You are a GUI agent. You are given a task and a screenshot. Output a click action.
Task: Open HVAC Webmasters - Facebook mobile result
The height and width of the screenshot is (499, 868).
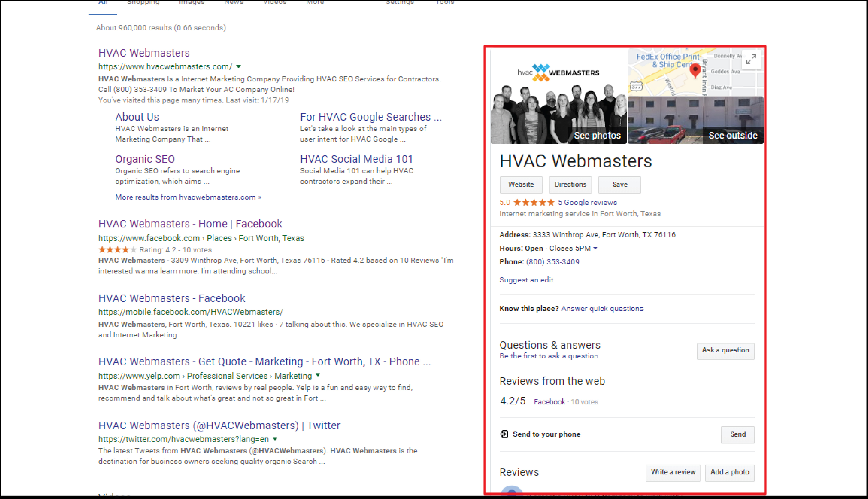point(172,298)
